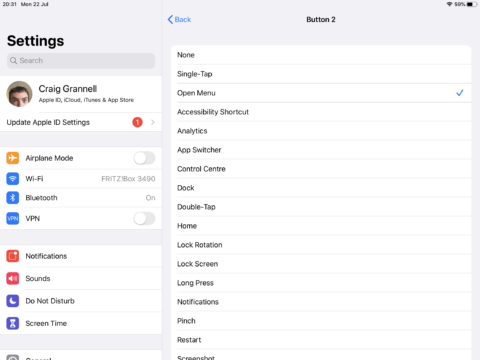Tap the Bluetooth icon in sidebar

tap(13, 198)
